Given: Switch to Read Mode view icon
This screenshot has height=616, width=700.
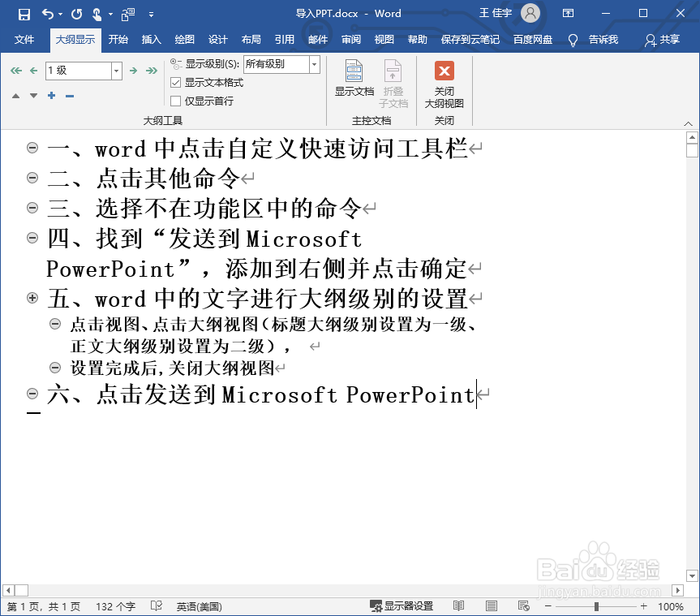Looking at the screenshot, I should coord(458,605).
